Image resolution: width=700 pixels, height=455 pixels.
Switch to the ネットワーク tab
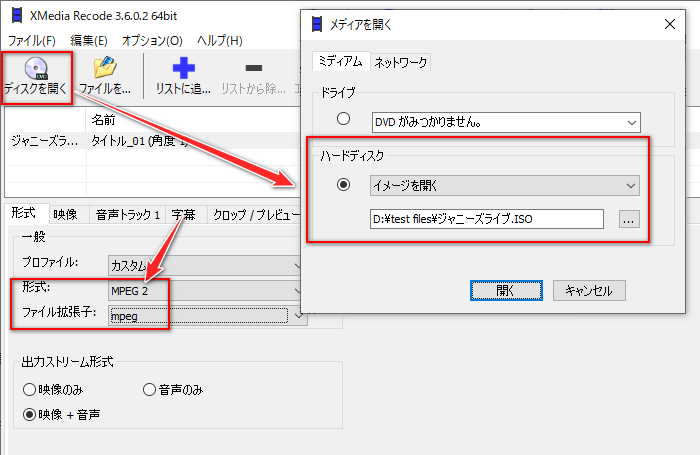pos(400,62)
